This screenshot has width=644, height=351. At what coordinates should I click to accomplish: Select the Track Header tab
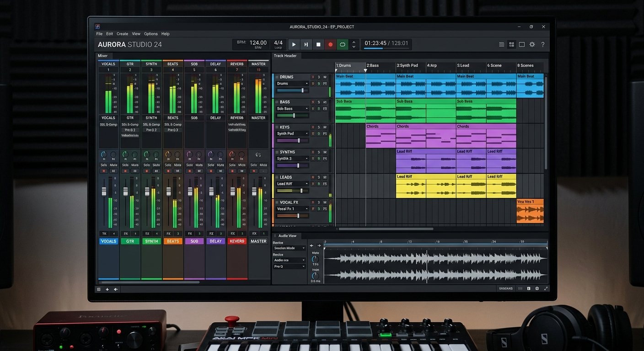click(x=285, y=56)
